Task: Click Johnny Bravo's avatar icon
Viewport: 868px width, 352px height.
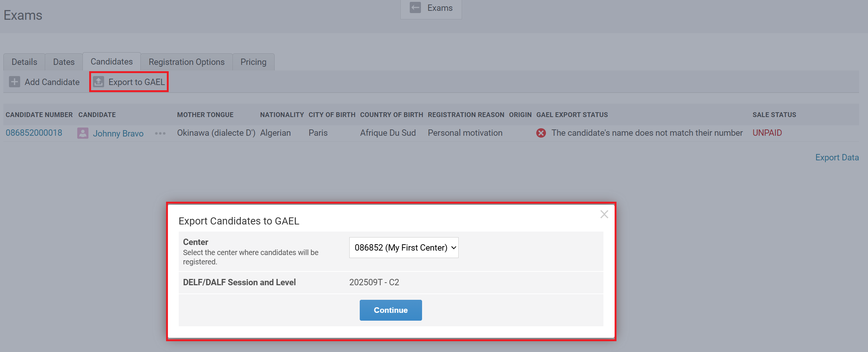Action: point(82,133)
